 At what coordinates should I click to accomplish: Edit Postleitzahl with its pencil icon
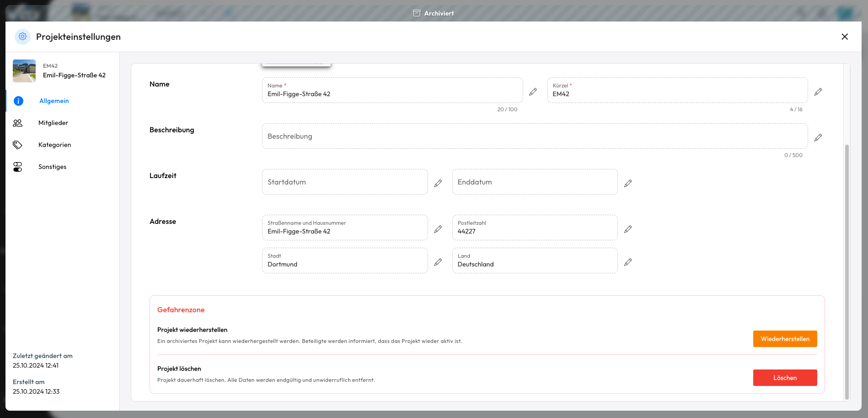tap(628, 229)
